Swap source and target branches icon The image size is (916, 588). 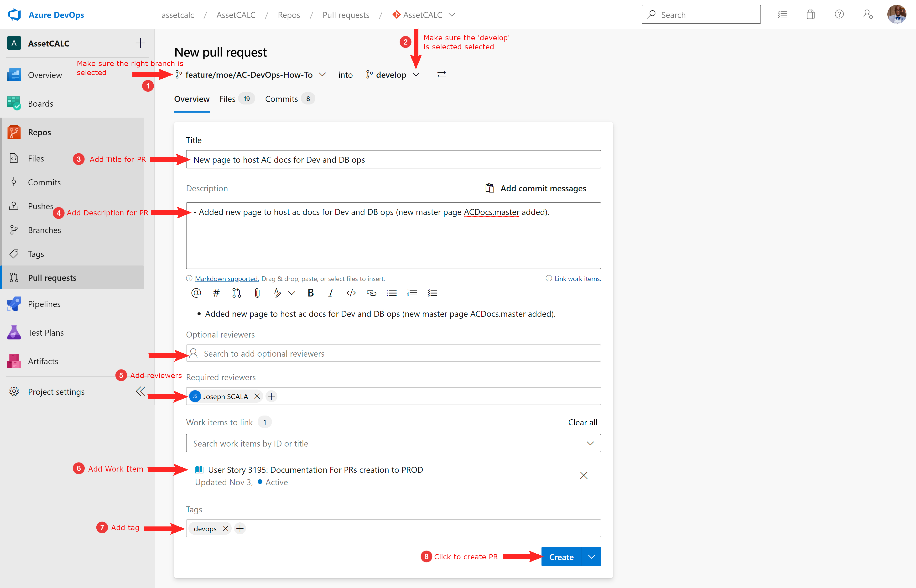[441, 74]
